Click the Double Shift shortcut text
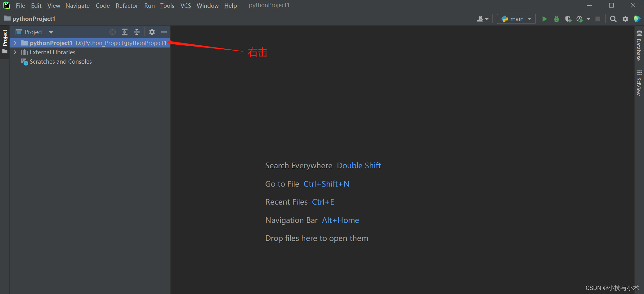This screenshot has height=294, width=644. (x=359, y=165)
